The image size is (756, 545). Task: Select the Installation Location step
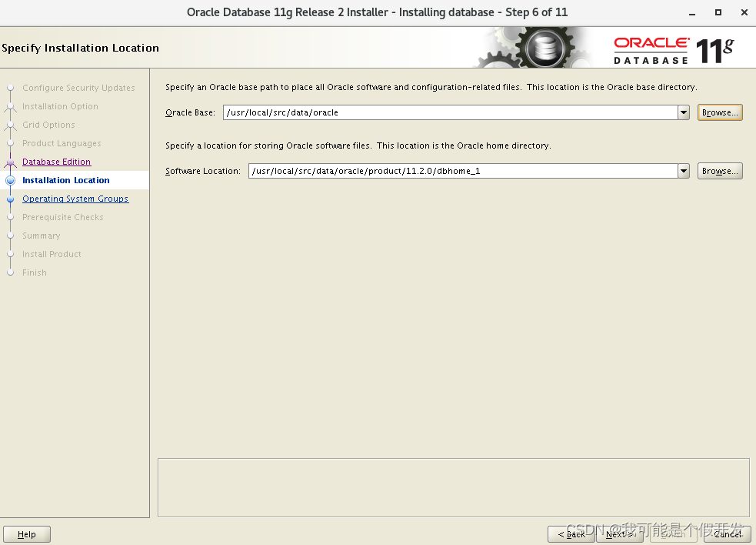pos(66,180)
